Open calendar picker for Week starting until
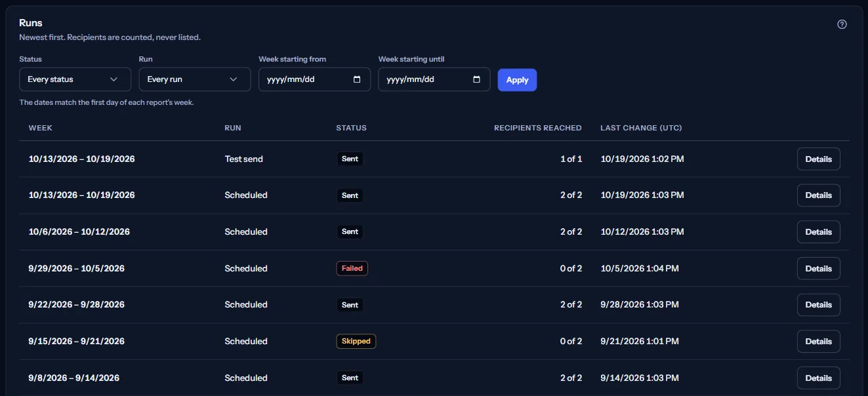Screen dimensions: 868x396 (477, 79)
